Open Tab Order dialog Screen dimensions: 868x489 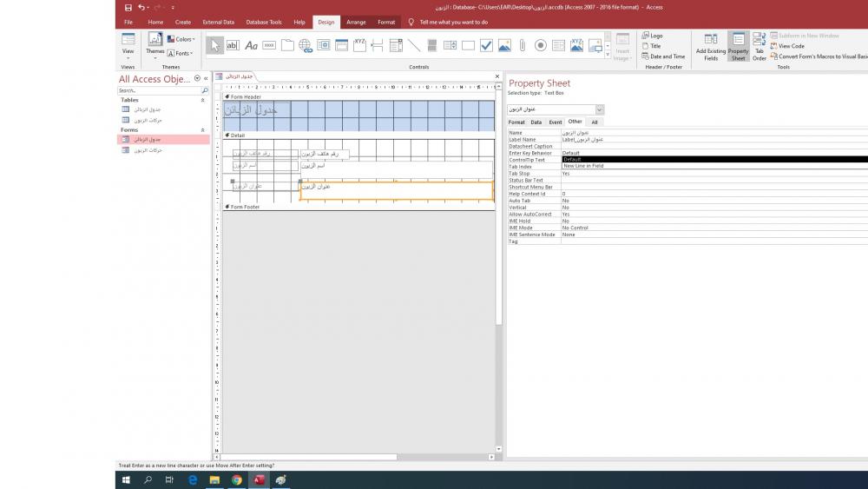point(759,47)
